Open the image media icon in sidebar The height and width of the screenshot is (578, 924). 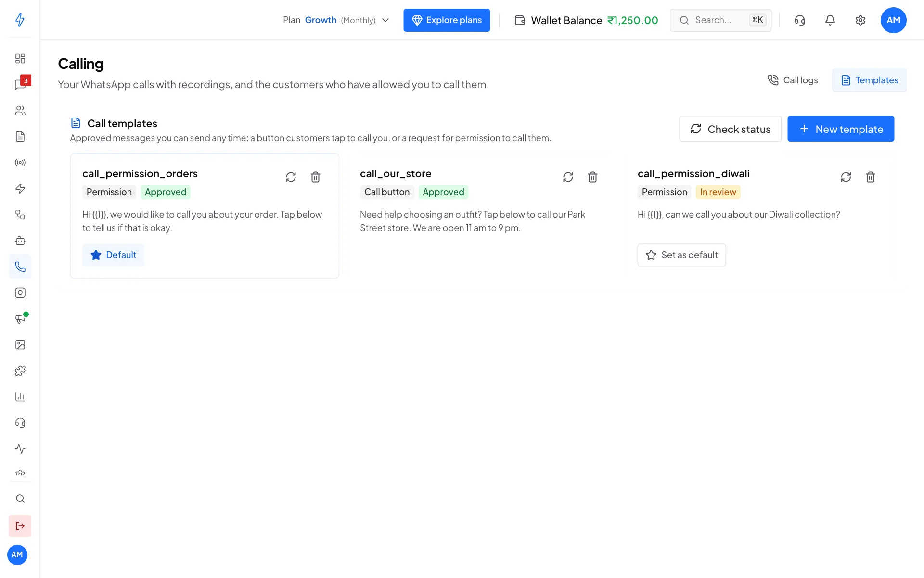click(20, 344)
